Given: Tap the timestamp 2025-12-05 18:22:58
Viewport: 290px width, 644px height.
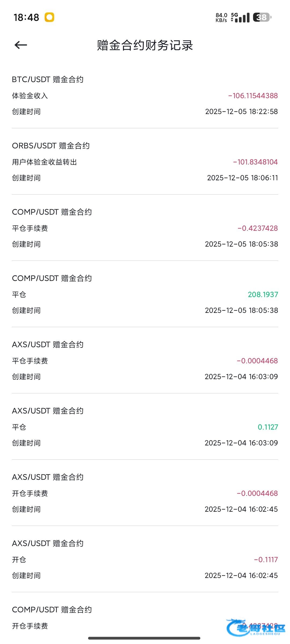Looking at the screenshot, I should [241, 112].
